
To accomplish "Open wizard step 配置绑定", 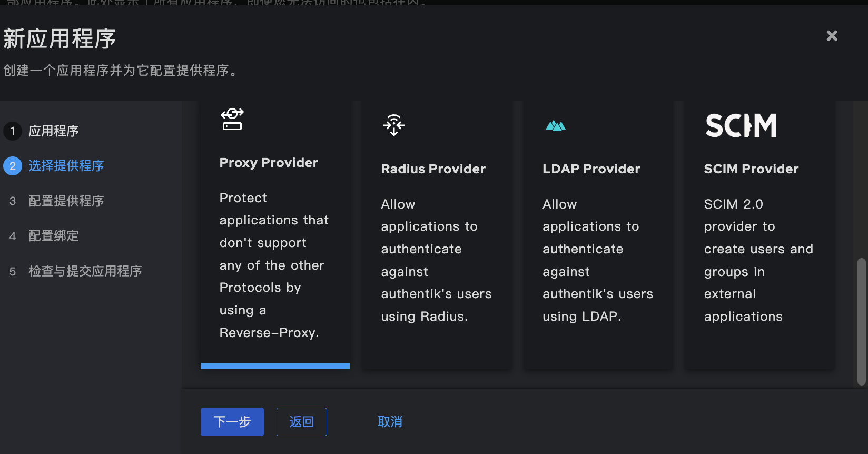I will [53, 236].
